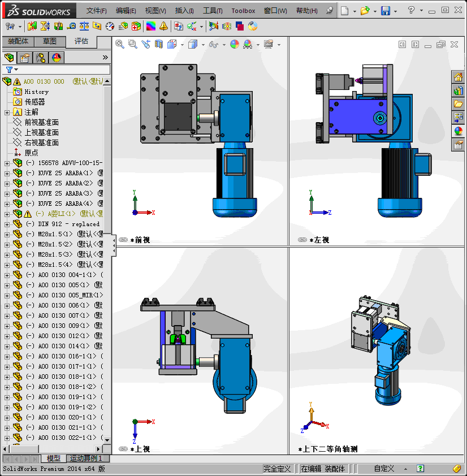The height and width of the screenshot is (476, 467).
Task: Expand the 注解 annotations folder
Action: click(x=7, y=112)
